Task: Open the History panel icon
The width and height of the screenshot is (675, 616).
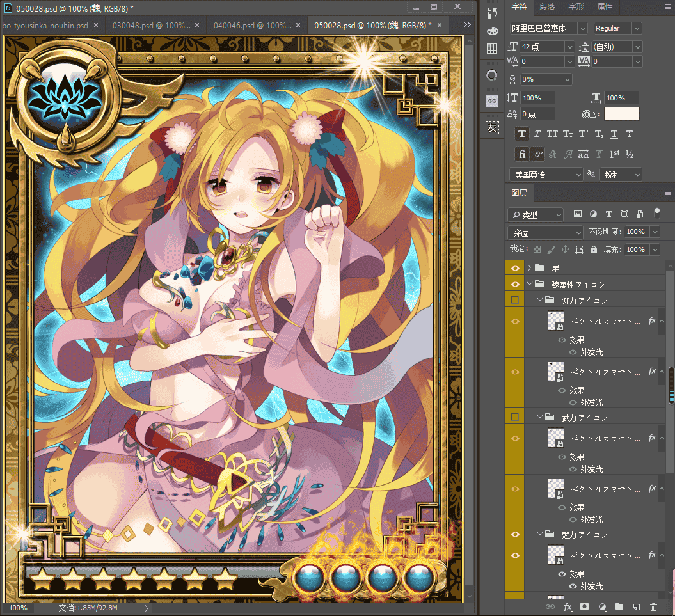Action: 492,13
